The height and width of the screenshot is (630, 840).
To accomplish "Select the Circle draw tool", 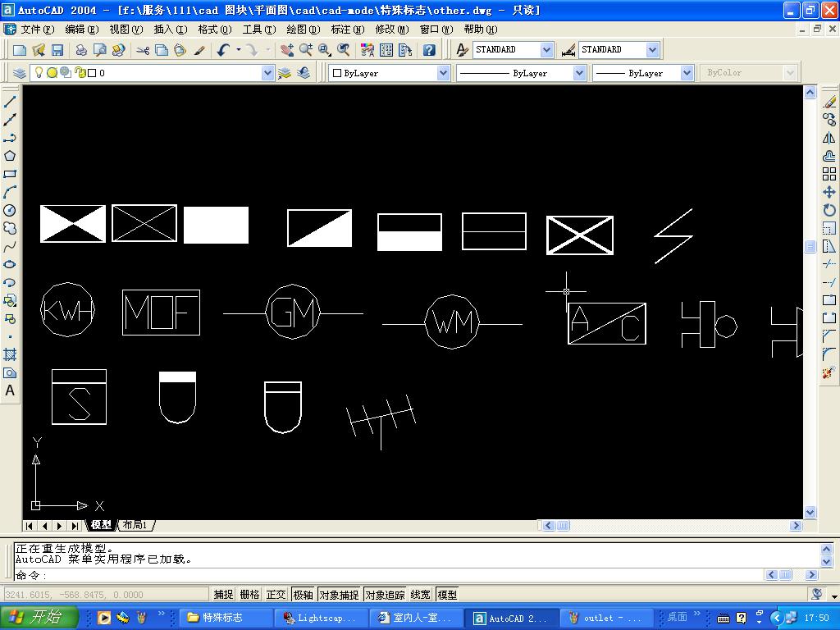I will pos(10,211).
